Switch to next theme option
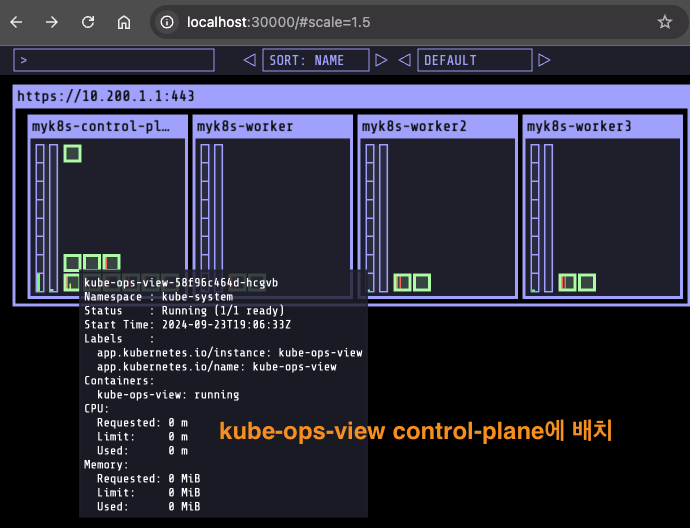 [544, 60]
